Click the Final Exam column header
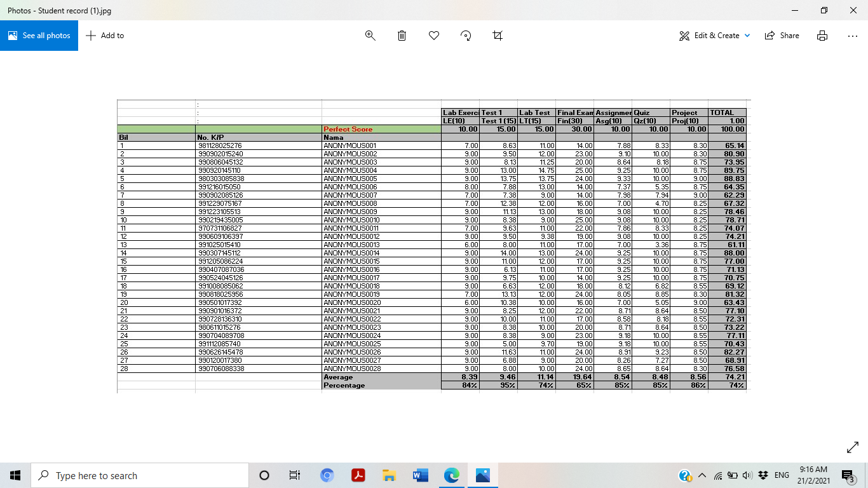The image size is (868, 488). [x=575, y=112]
